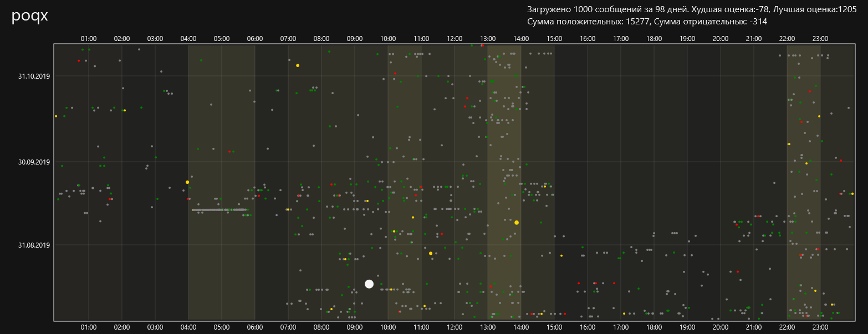868x334 pixels.
Task: Click the 30.09.2019 date label
Action: (34, 162)
